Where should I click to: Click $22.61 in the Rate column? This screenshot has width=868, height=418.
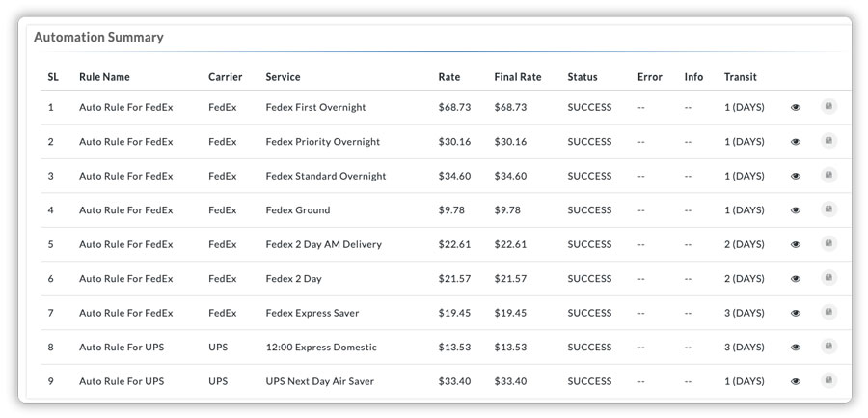(x=454, y=244)
